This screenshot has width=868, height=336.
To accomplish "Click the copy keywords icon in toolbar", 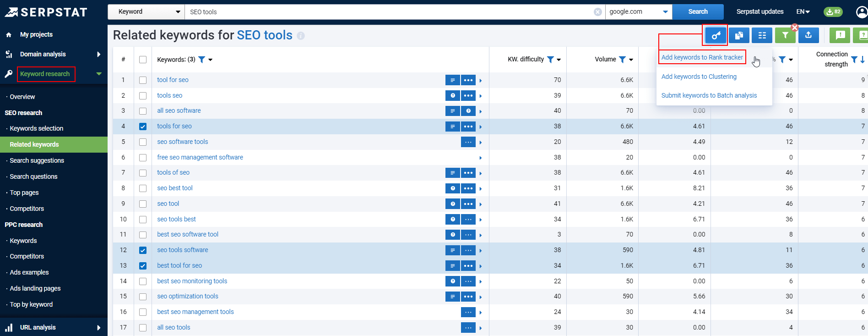I will (x=739, y=35).
